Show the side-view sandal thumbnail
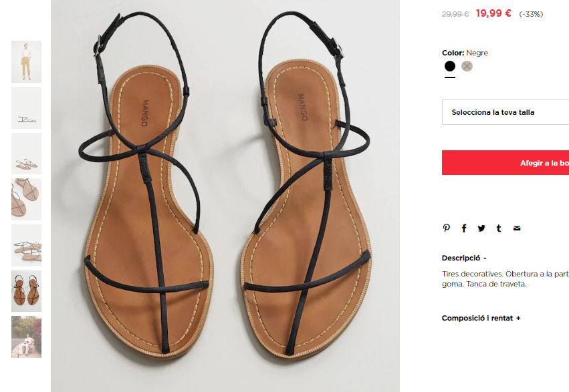569x392 pixels. tap(27, 108)
